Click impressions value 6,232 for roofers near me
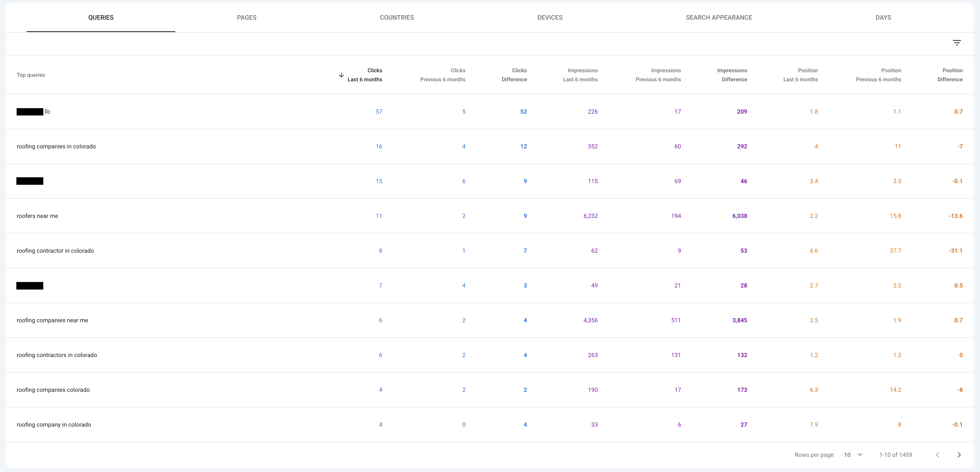Screen dimensions: 980x472 (x=590, y=216)
